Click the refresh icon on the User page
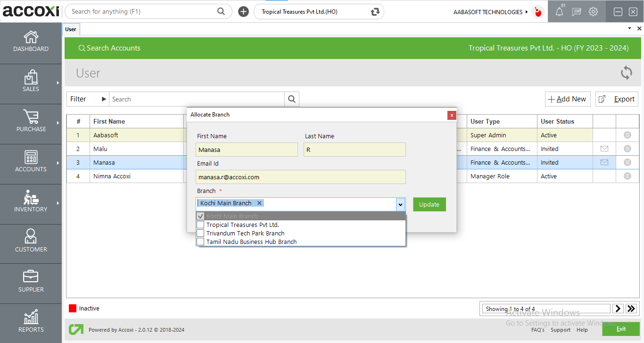Screen dimensions: 644x343 point(626,73)
